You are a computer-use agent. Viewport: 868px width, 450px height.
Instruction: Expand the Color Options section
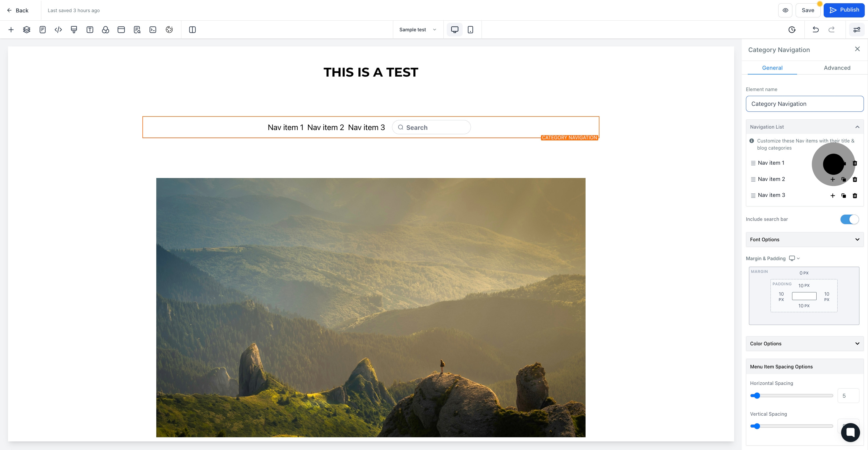[x=805, y=343]
